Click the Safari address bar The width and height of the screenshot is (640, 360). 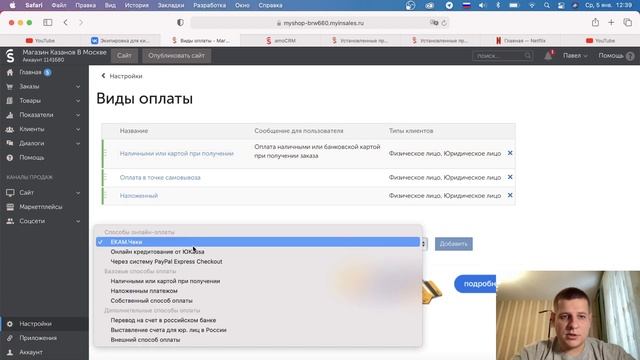(x=320, y=23)
